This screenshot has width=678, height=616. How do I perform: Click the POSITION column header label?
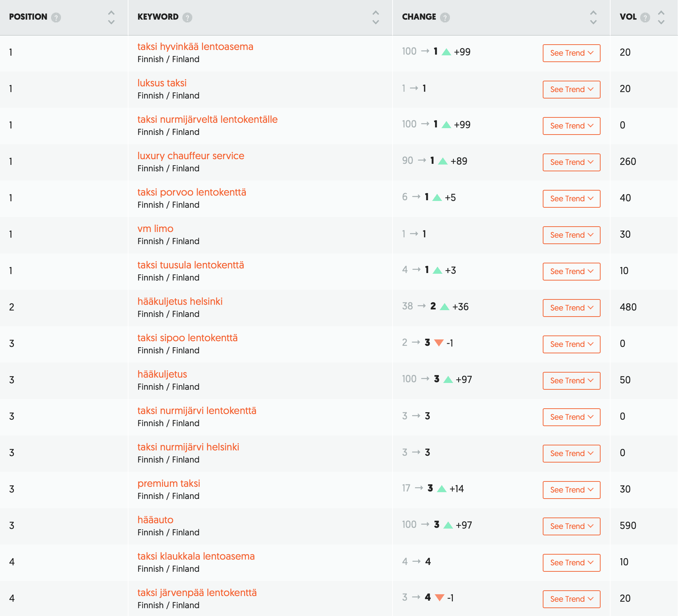click(x=28, y=17)
